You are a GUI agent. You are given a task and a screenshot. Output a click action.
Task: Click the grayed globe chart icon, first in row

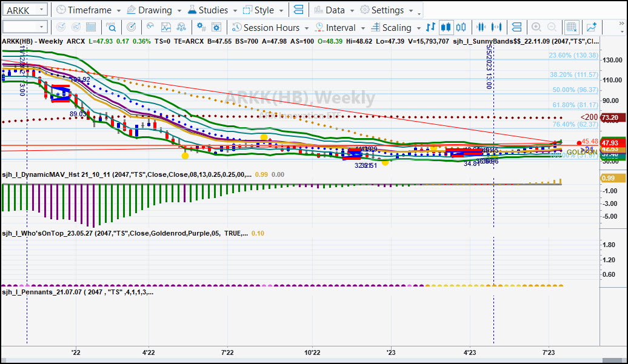click(61, 27)
